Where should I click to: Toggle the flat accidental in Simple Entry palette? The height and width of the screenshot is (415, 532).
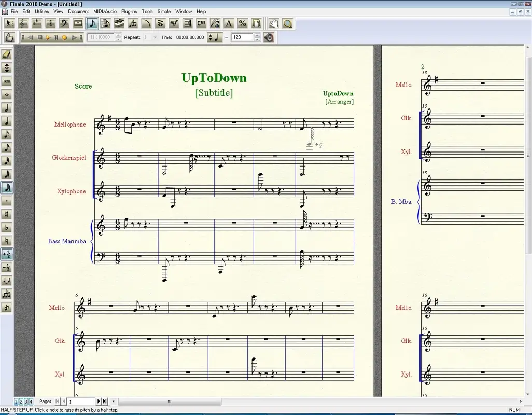pos(6,227)
